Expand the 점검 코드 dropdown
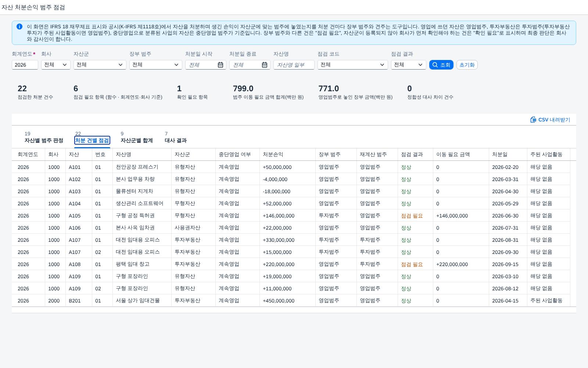588x368 pixels. (353, 65)
